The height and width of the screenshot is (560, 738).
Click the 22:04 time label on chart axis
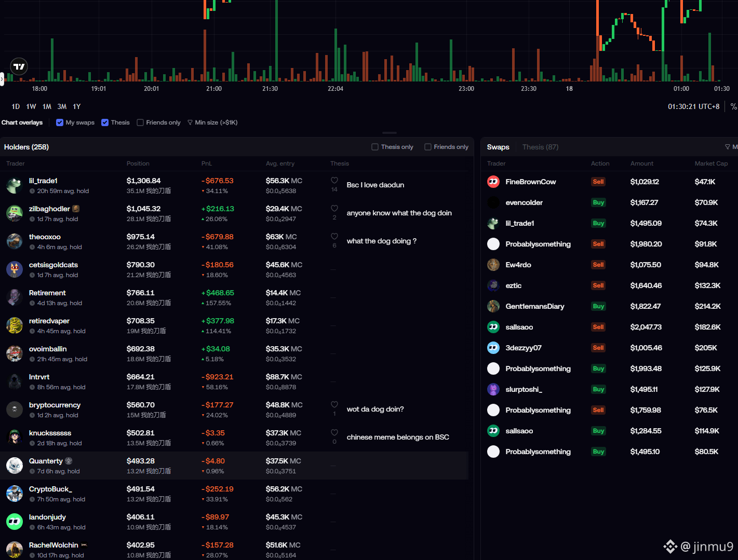(336, 89)
